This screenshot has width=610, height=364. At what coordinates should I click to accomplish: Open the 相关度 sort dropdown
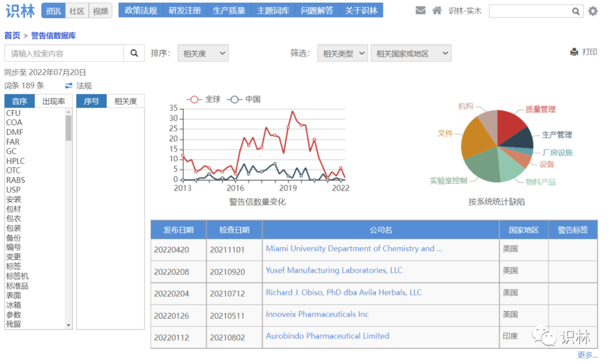click(203, 53)
